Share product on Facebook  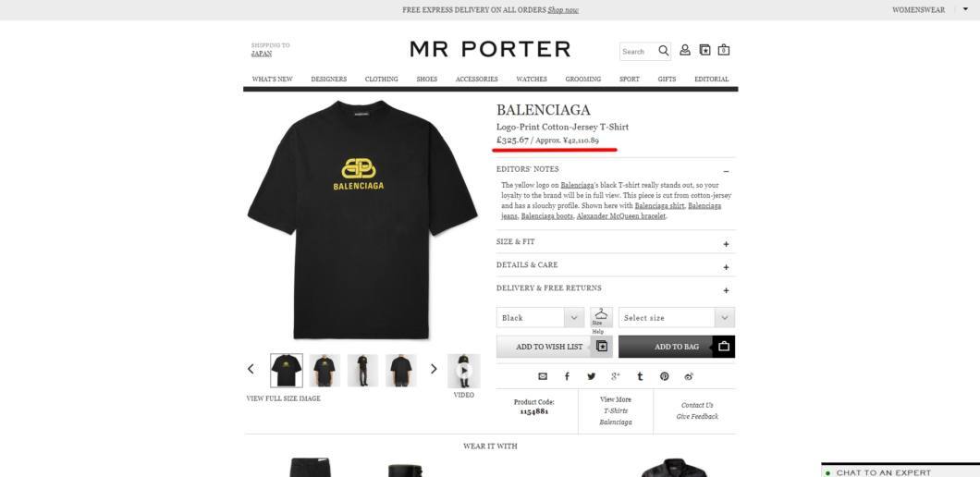567,376
